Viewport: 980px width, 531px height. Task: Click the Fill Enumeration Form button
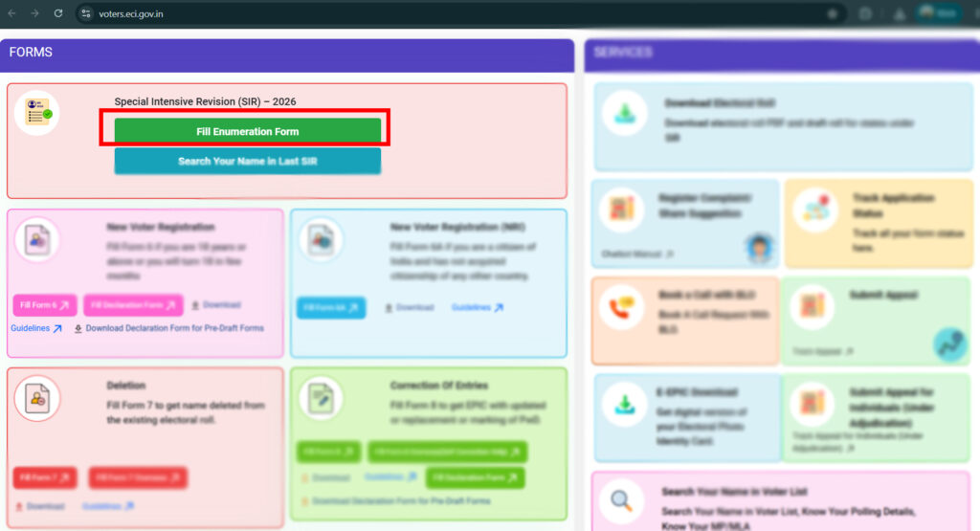click(x=248, y=131)
